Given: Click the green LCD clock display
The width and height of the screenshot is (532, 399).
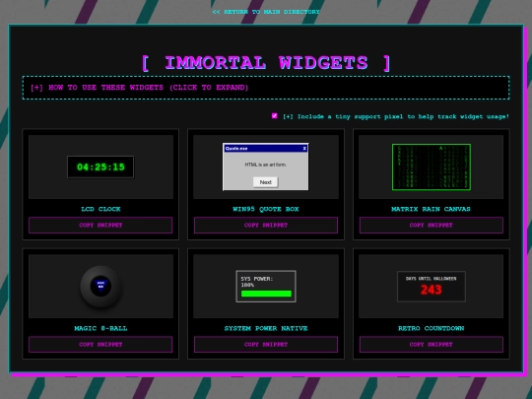Looking at the screenshot, I should point(100,166).
